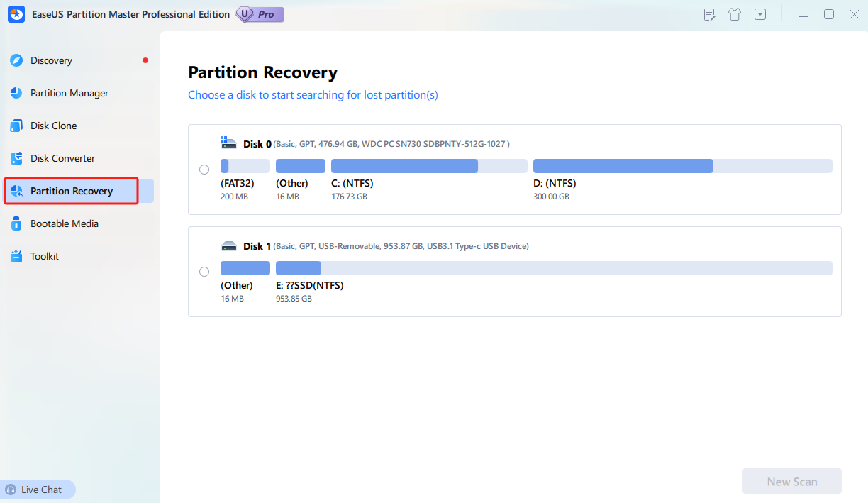Click the "C: (NTFS)" label
The image size is (868, 503).
[352, 183]
